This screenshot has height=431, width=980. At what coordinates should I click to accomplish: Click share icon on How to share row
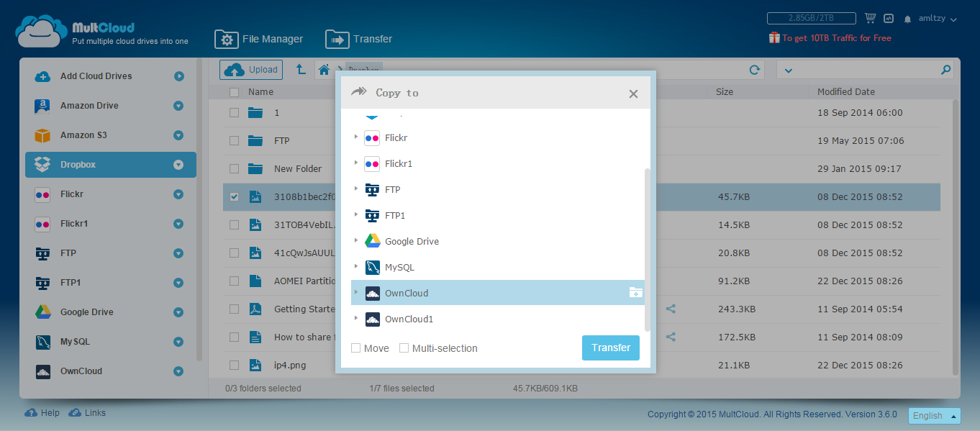671,337
